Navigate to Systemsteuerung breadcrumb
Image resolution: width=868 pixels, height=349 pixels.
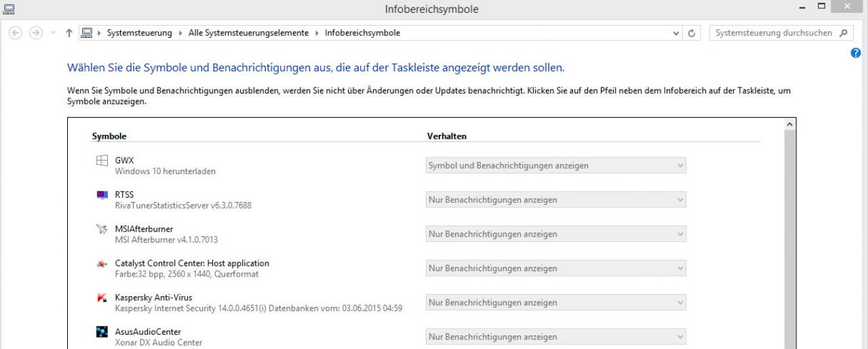(x=139, y=33)
